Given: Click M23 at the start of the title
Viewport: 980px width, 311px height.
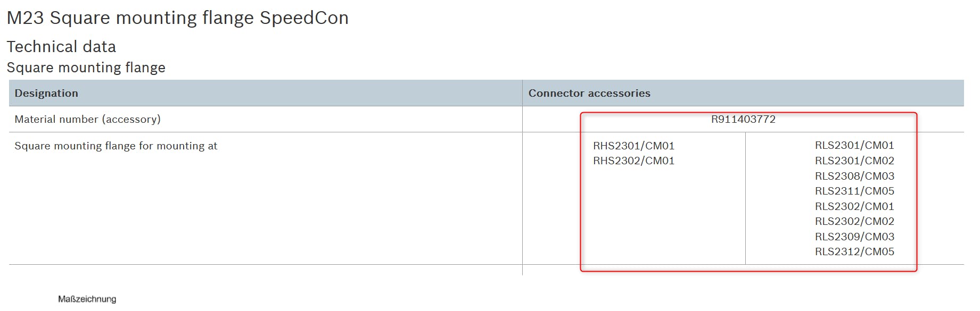Looking at the screenshot, I should point(25,18).
